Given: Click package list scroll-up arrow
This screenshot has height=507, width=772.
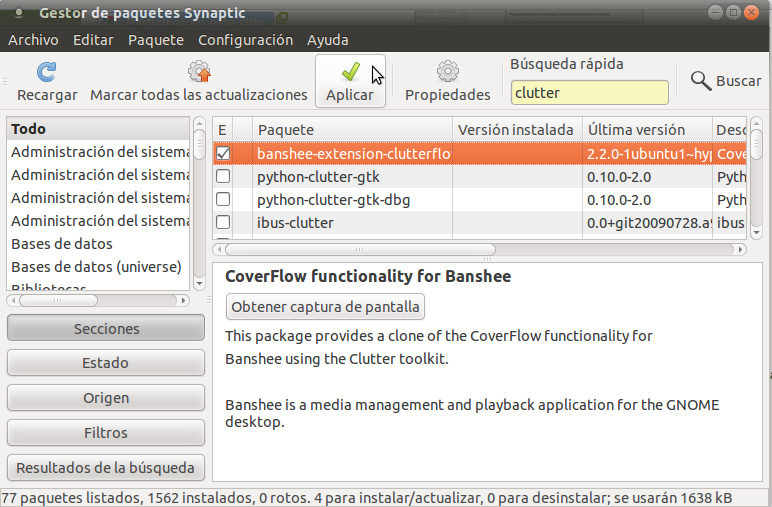Looking at the screenshot, I should coord(757,123).
